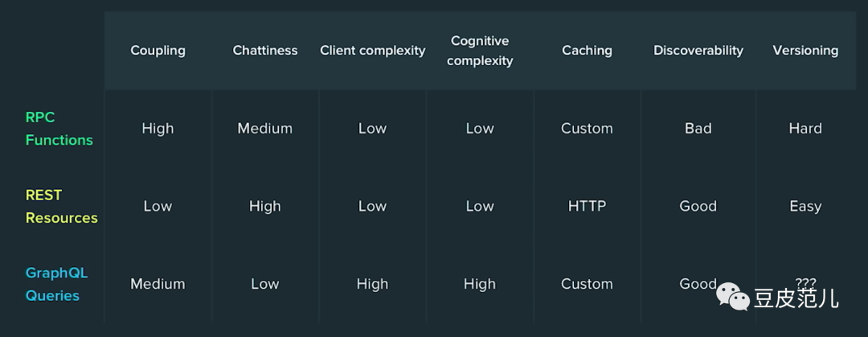Click the Medium chattiness cell for RPC
868x337 pixels.
[265, 129]
